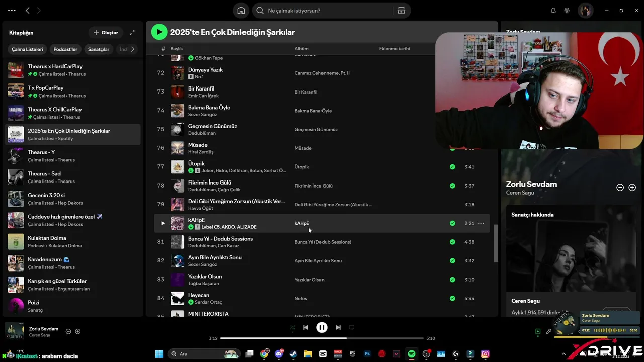644x362 pixels.
Task: Open album link Canımız Cehenneme, Pt. II
Action: pos(322,73)
